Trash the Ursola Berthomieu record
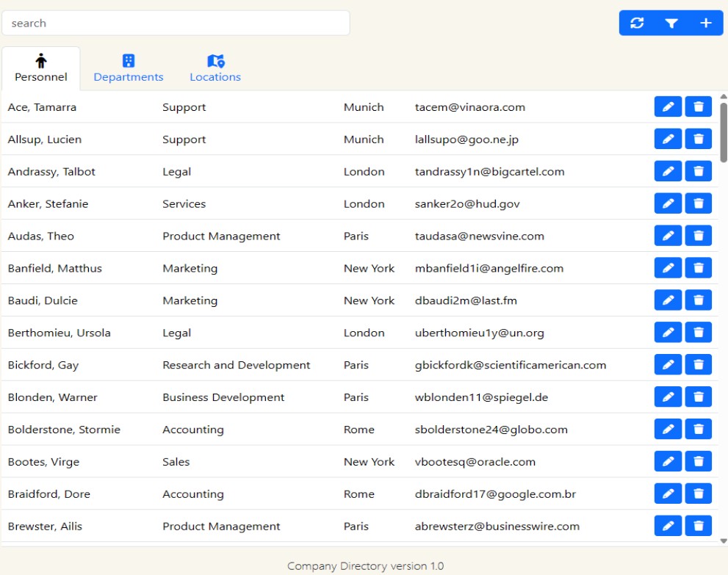Image resolution: width=728 pixels, height=575 pixels. tap(699, 333)
